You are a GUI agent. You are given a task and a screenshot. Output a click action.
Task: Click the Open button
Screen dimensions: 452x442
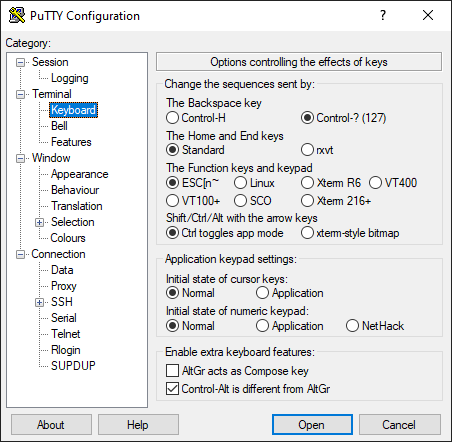coord(312,425)
